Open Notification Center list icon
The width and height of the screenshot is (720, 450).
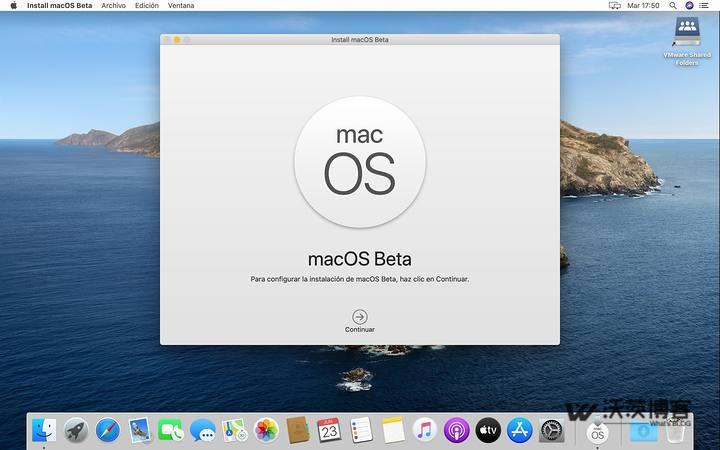click(704, 6)
